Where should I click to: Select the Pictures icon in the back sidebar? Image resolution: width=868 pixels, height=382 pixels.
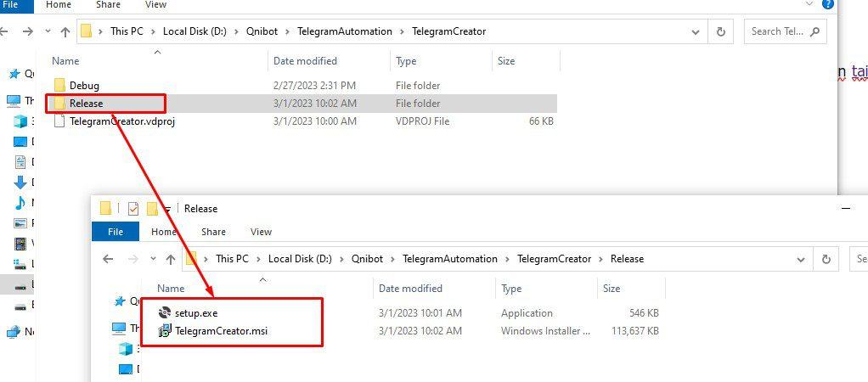[x=20, y=223]
